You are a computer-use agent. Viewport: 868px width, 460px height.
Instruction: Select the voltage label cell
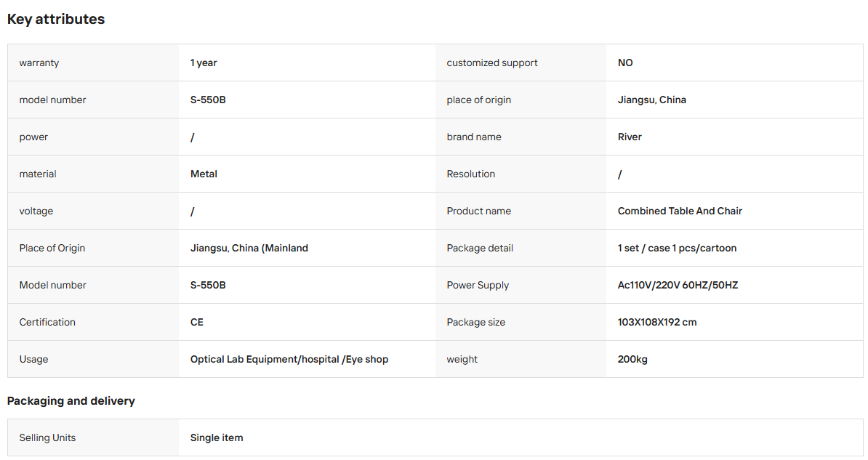[93, 211]
